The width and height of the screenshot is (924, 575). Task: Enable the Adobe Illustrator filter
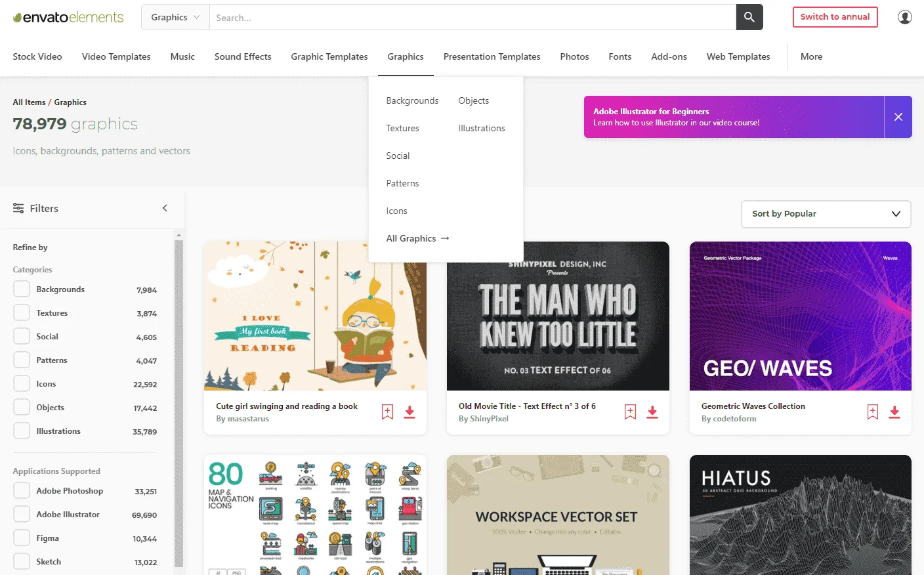[22, 514]
